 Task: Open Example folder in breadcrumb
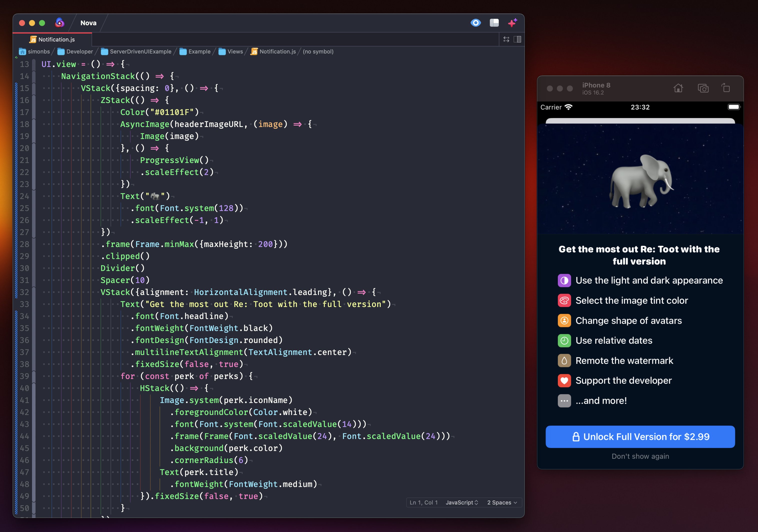click(195, 51)
